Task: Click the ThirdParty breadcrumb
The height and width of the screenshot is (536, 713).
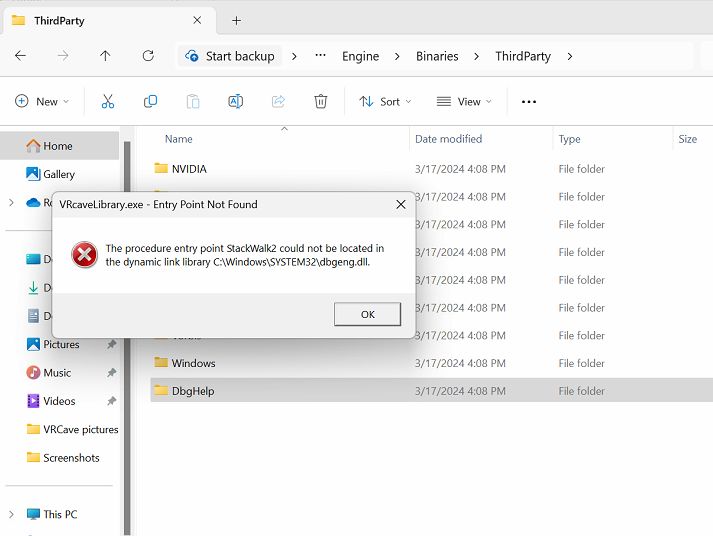Action: tap(523, 56)
